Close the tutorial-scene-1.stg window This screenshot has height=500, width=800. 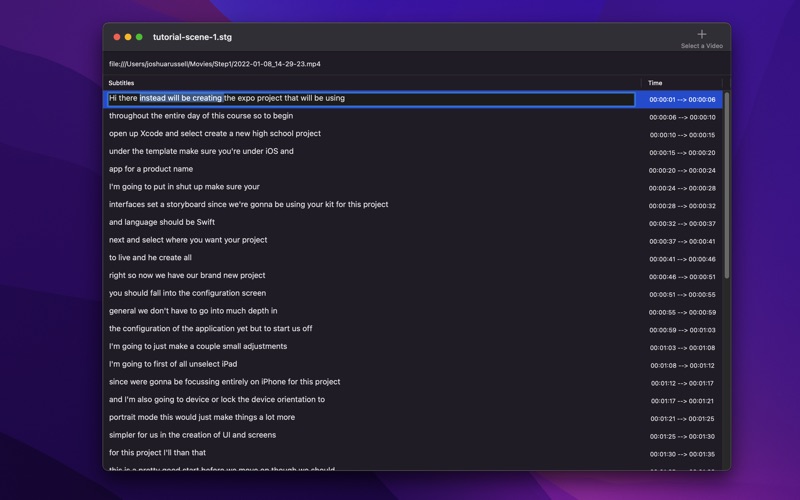pos(117,37)
